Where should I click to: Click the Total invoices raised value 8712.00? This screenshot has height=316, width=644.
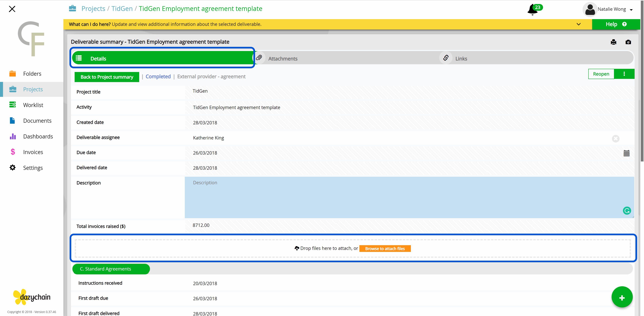[x=201, y=225]
